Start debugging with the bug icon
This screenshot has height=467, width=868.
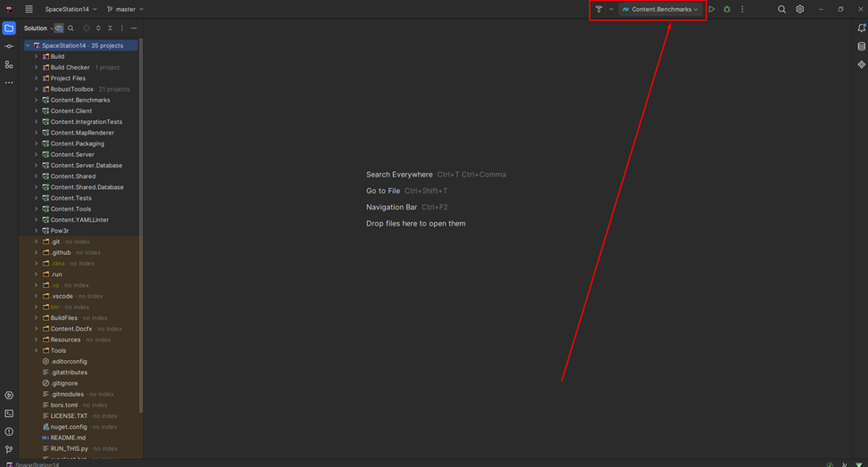pos(726,9)
